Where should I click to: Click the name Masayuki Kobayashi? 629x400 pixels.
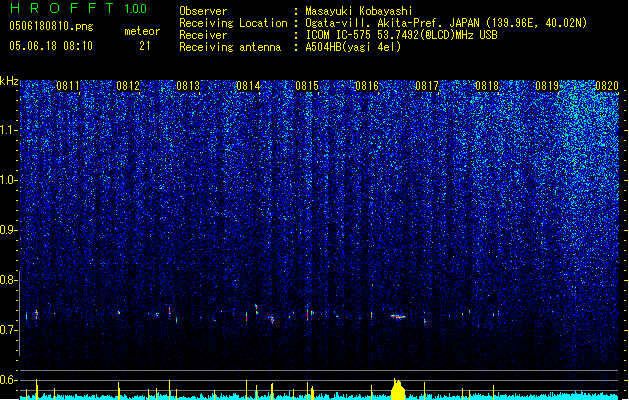pyautogui.click(x=359, y=11)
